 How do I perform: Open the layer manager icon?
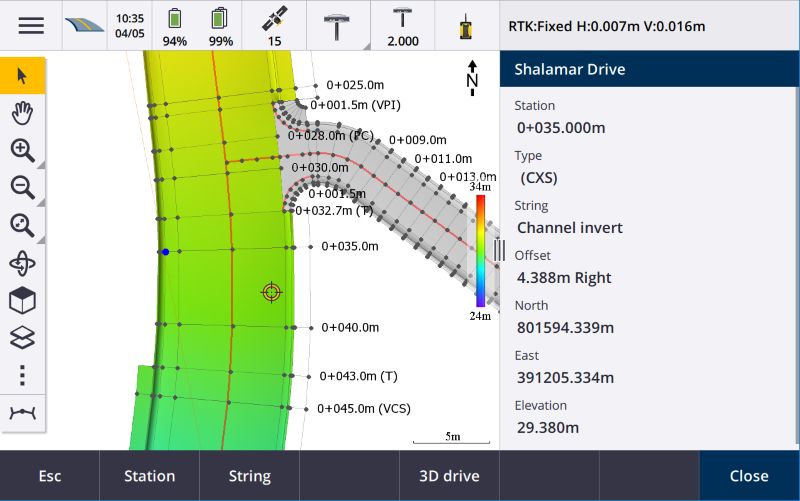click(22, 338)
